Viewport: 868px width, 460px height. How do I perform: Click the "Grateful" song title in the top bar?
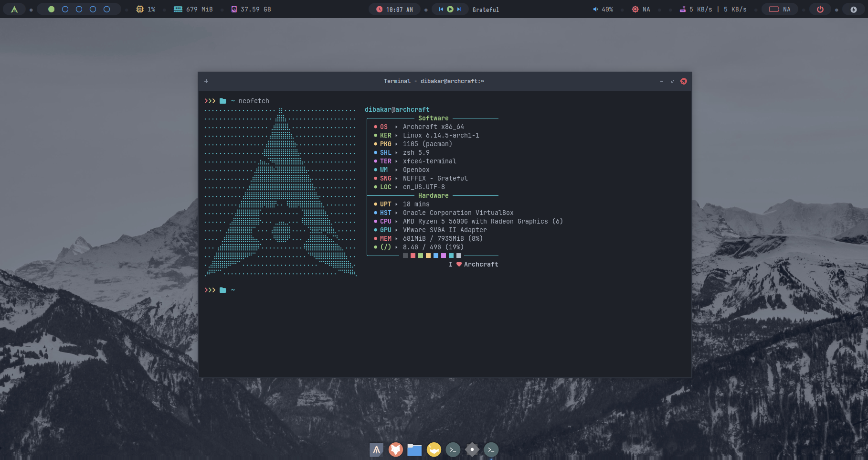point(486,10)
